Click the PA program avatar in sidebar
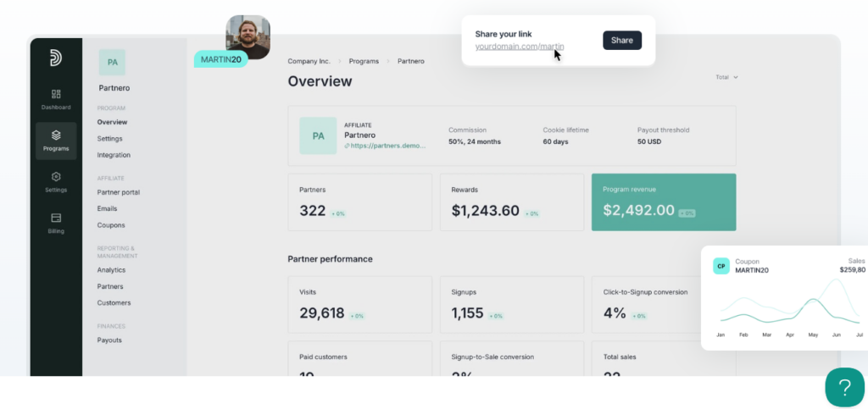 (x=112, y=62)
